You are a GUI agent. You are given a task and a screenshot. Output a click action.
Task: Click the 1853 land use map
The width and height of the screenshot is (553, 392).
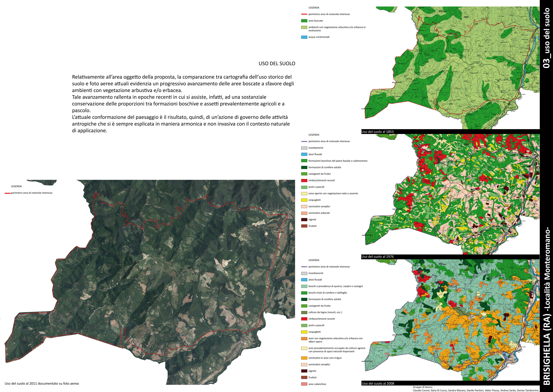[x=452, y=68]
